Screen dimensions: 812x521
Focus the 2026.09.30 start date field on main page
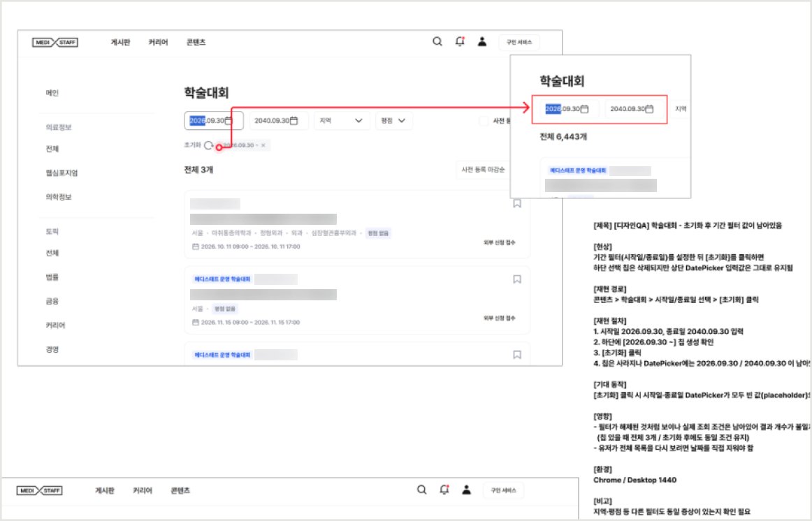pos(213,121)
